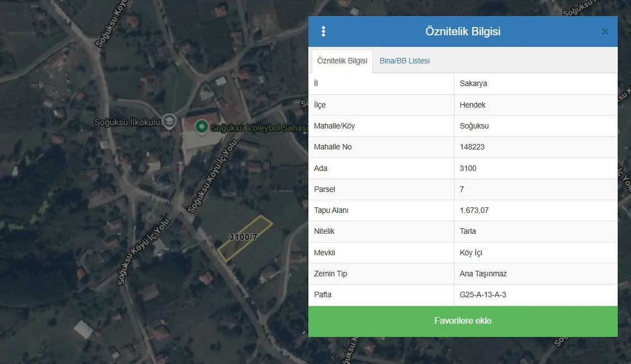
Task: Click the Mahalle No value 148223
Action: pyautogui.click(x=472, y=147)
